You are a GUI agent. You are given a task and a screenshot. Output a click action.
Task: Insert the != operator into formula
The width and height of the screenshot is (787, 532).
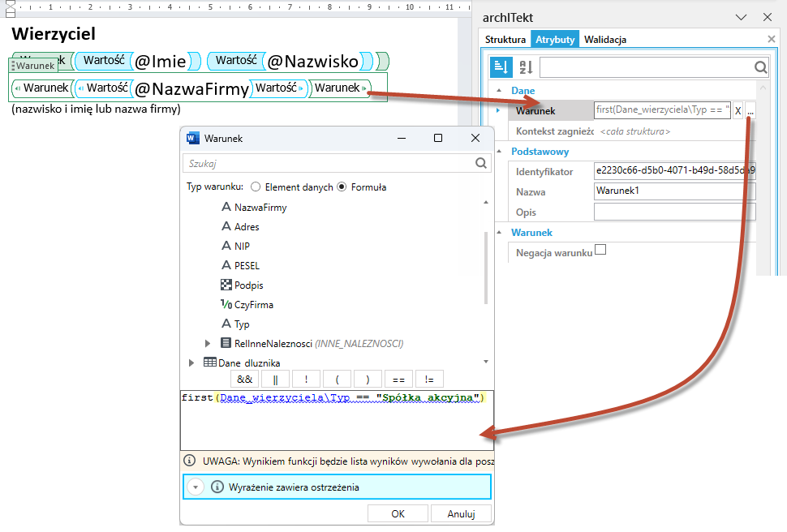[429, 380]
